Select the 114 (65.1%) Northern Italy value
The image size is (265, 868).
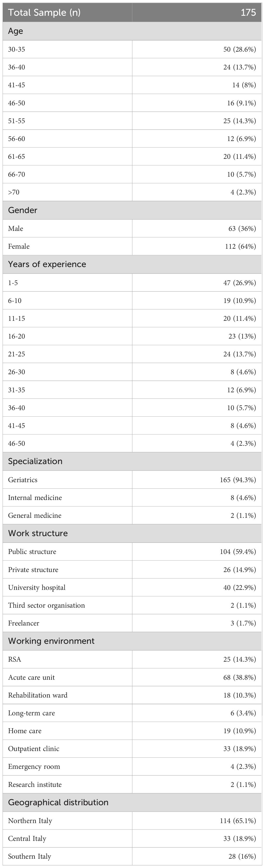tap(238, 821)
